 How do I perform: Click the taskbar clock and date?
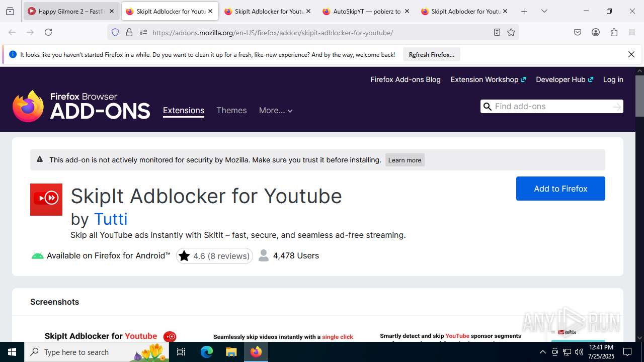pos(602,352)
